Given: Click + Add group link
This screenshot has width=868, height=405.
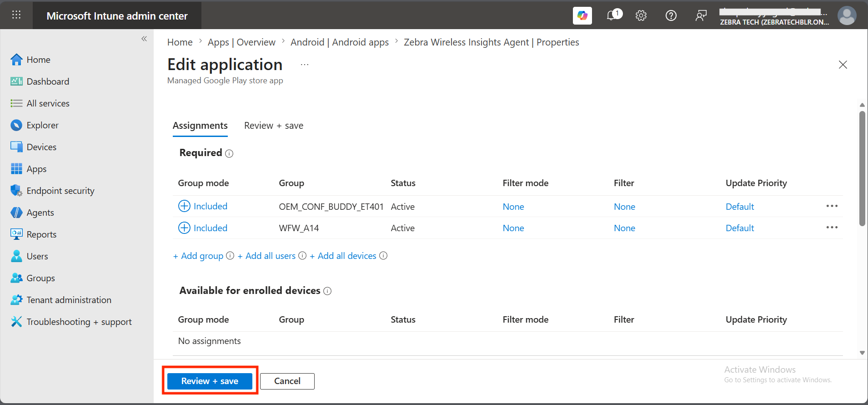Looking at the screenshot, I should pyautogui.click(x=198, y=256).
